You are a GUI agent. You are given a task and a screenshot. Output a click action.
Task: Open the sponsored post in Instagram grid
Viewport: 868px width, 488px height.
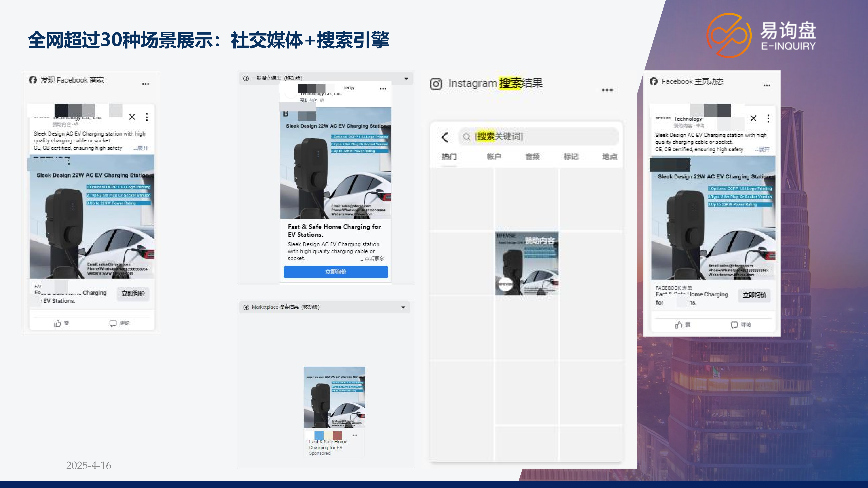pos(526,264)
